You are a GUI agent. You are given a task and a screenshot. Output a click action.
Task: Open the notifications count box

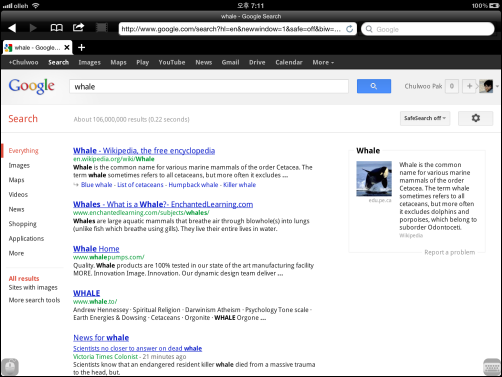click(x=452, y=86)
